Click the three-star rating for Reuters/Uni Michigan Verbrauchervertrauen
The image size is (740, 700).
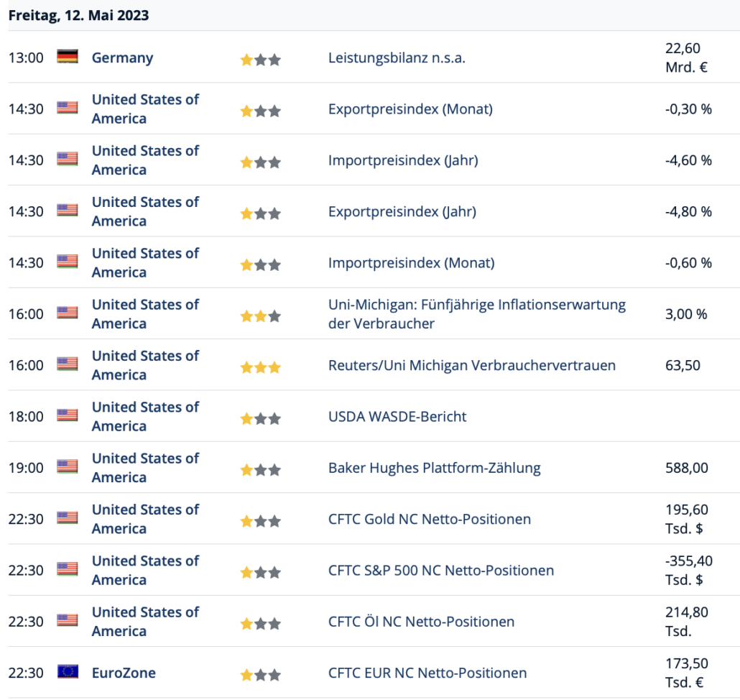261,368
